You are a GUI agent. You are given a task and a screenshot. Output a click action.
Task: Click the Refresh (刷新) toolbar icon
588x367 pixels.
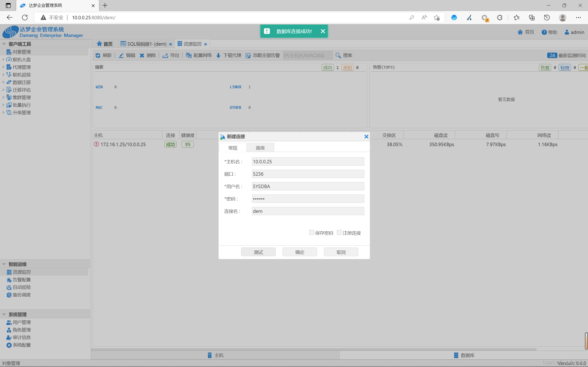coord(98,55)
